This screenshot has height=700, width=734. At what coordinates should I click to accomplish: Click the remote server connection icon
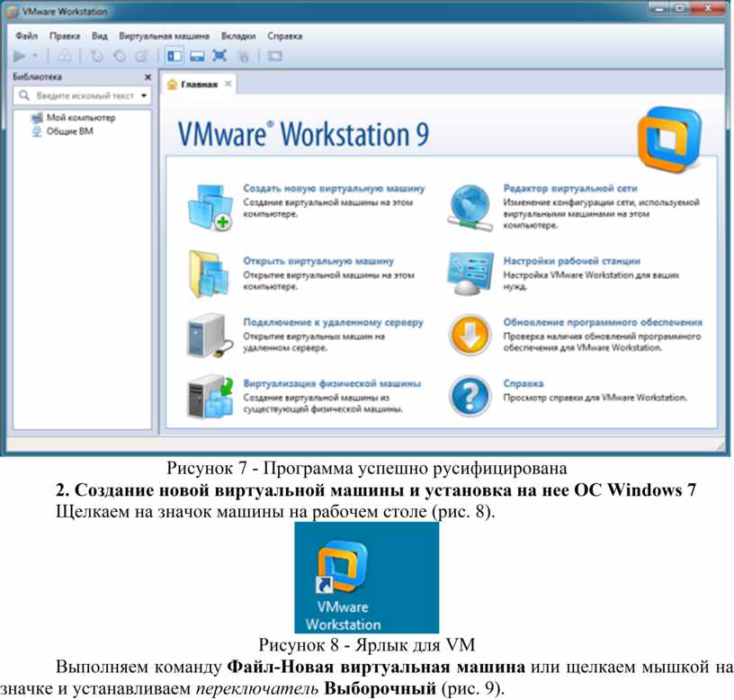point(210,336)
